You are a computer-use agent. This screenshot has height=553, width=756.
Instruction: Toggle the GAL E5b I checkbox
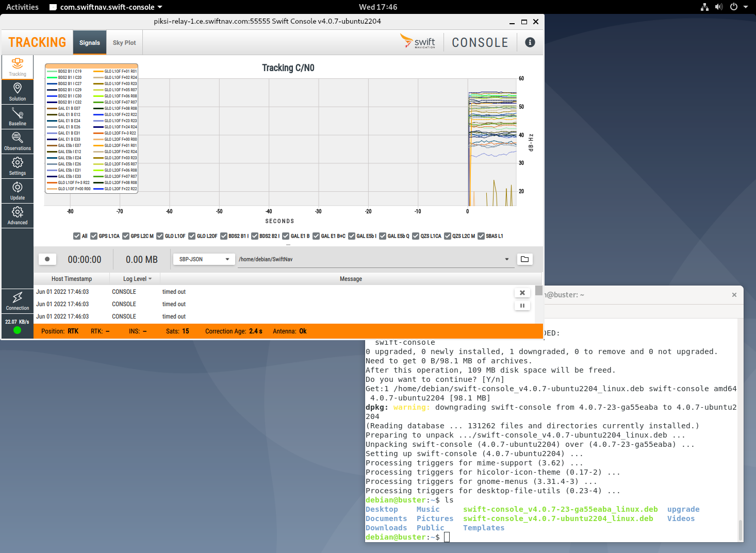click(x=352, y=236)
